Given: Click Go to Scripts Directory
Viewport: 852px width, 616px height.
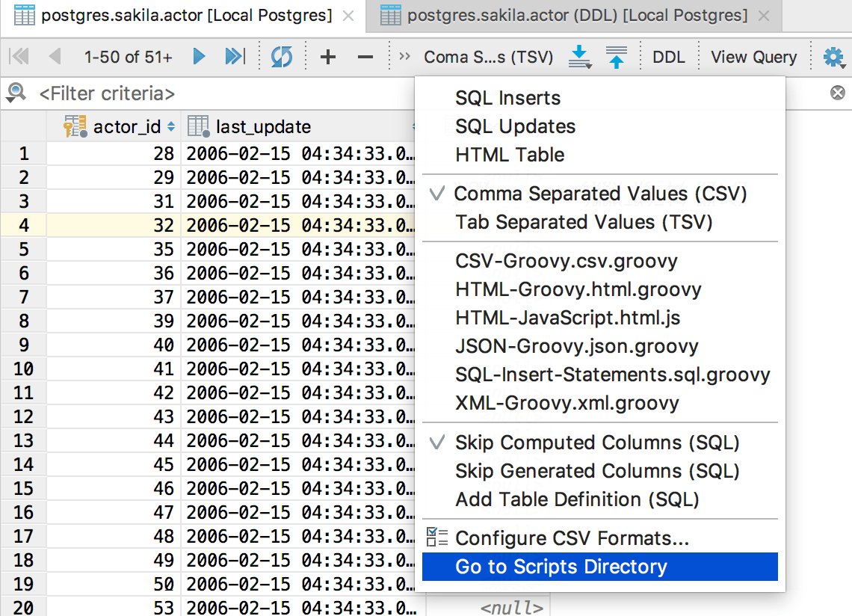Looking at the screenshot, I should 600,567.
